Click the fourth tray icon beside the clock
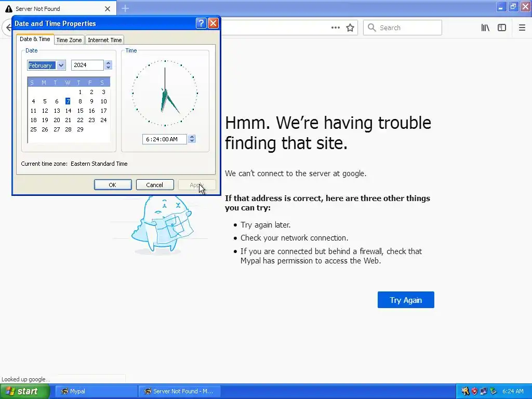The height and width of the screenshot is (399, 532). click(x=494, y=391)
